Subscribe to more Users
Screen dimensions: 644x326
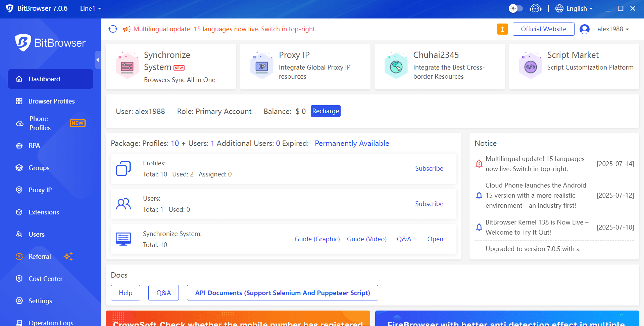click(429, 204)
